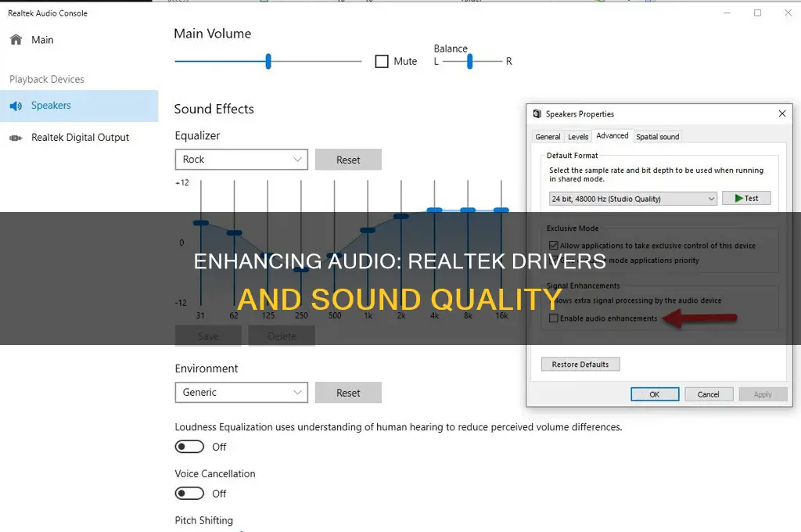Click the 1k equalizer band handle

368,230
